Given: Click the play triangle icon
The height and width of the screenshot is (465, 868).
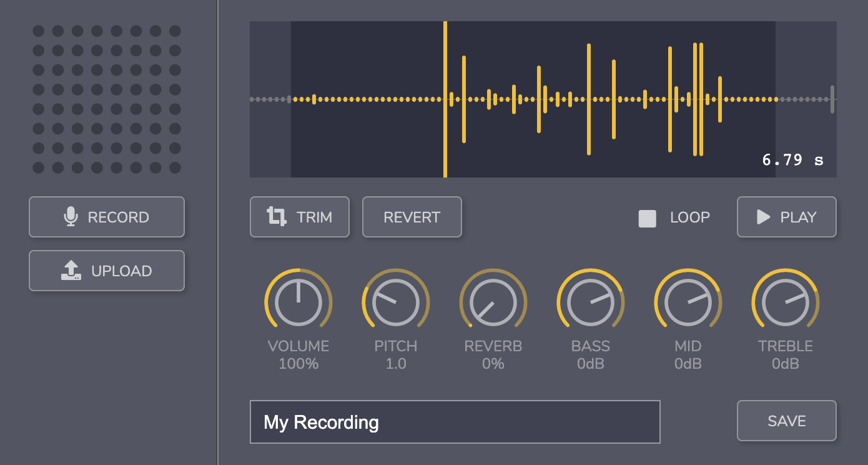Looking at the screenshot, I should 762,217.
